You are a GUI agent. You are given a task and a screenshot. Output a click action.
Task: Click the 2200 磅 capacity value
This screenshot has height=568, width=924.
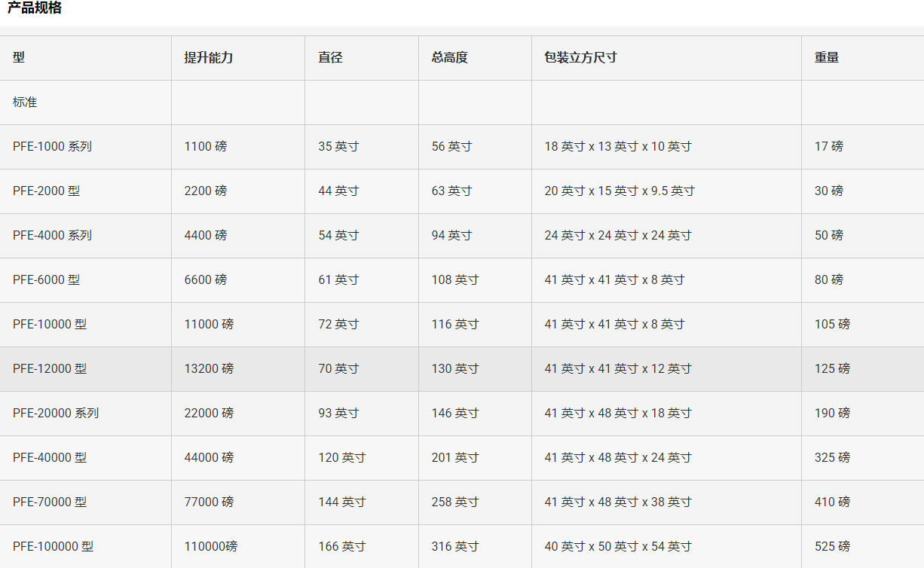pyautogui.click(x=206, y=191)
